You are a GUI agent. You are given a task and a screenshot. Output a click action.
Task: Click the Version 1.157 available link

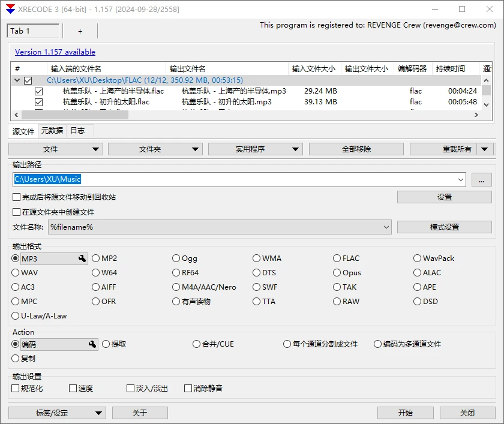point(55,52)
